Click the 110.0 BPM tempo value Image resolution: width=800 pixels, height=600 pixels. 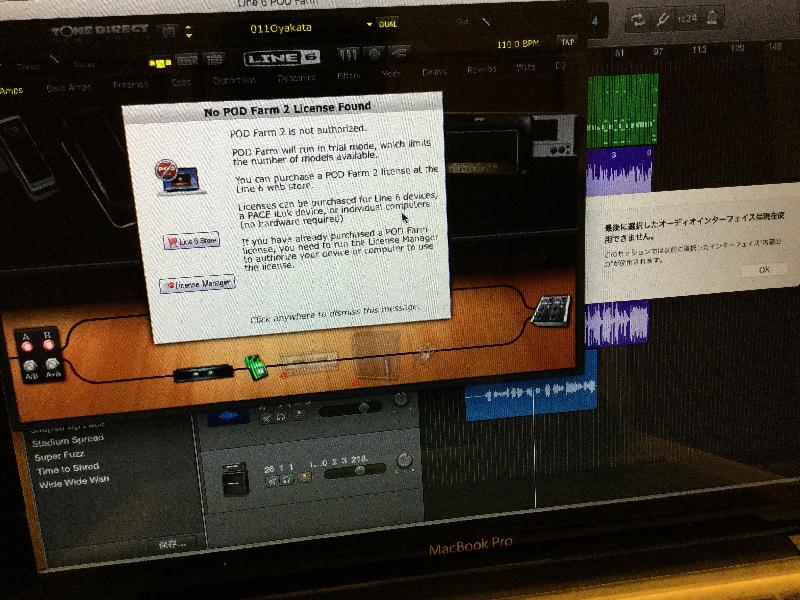point(517,44)
